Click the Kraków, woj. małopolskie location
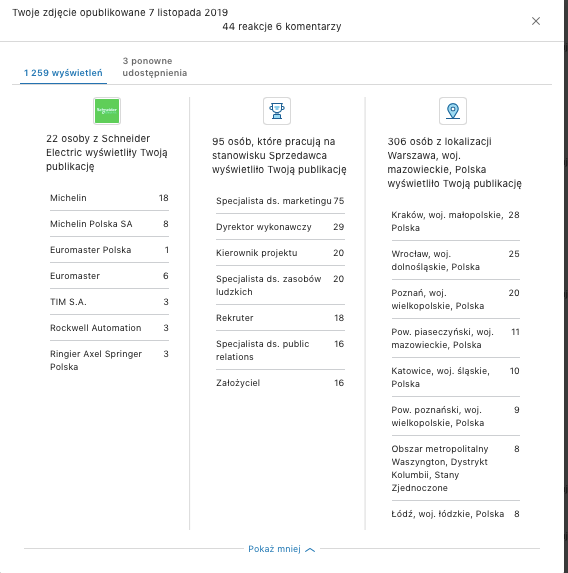 point(455,221)
